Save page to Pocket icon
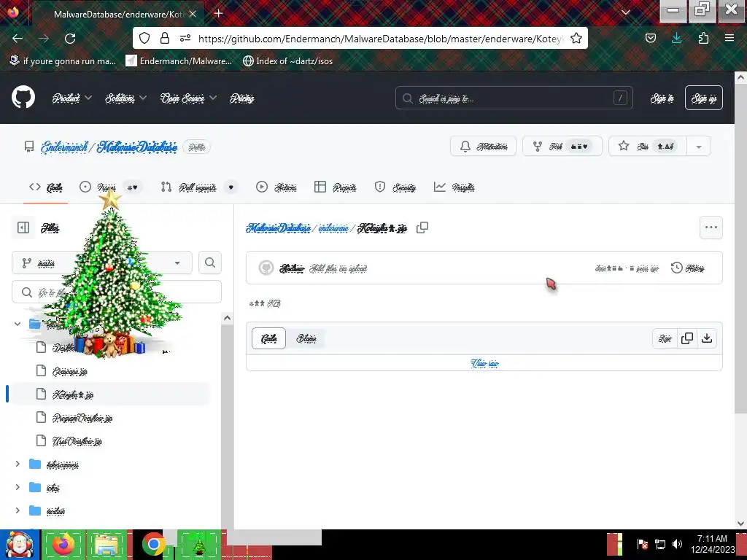The image size is (747, 560). click(651, 38)
